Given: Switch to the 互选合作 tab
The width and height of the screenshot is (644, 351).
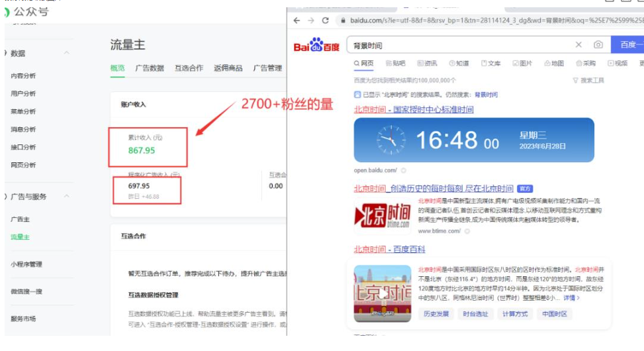Looking at the screenshot, I should [x=189, y=68].
